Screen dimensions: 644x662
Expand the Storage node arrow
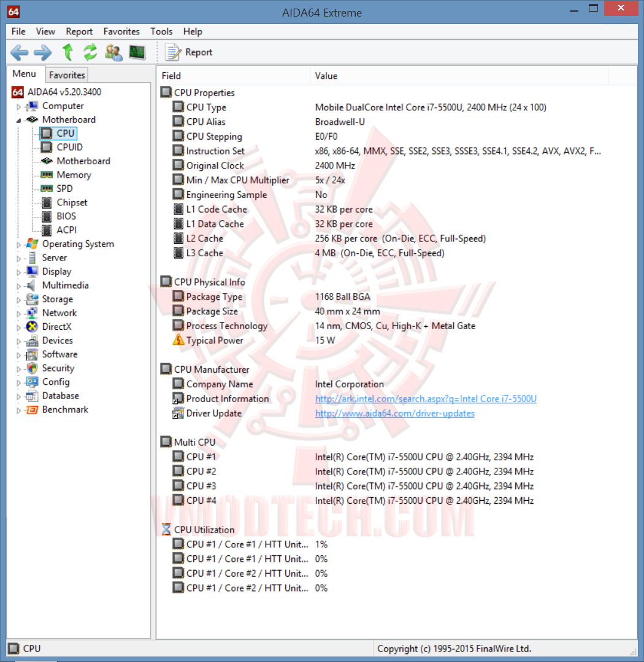(x=18, y=300)
